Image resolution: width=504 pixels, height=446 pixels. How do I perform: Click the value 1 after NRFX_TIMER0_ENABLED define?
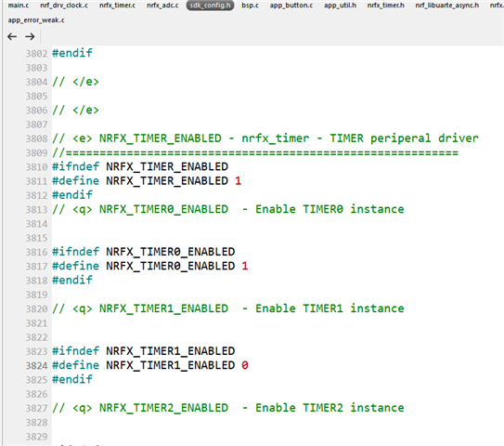[x=245, y=266]
